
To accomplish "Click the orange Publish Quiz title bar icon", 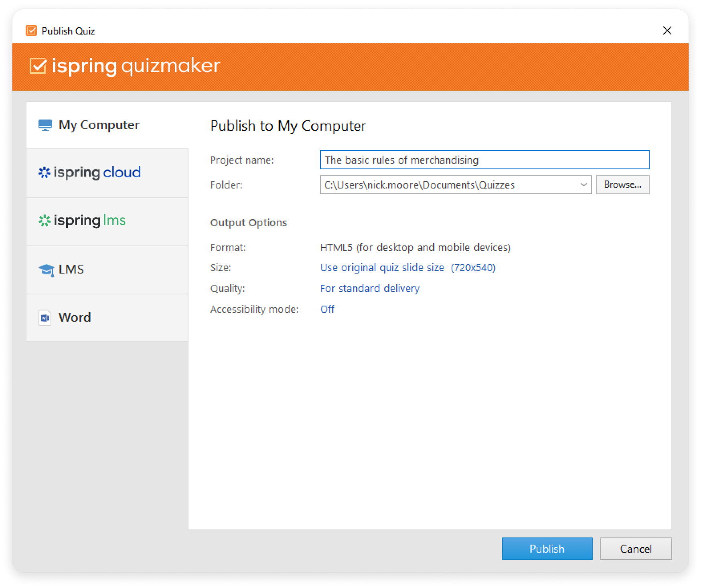I will [31, 31].
